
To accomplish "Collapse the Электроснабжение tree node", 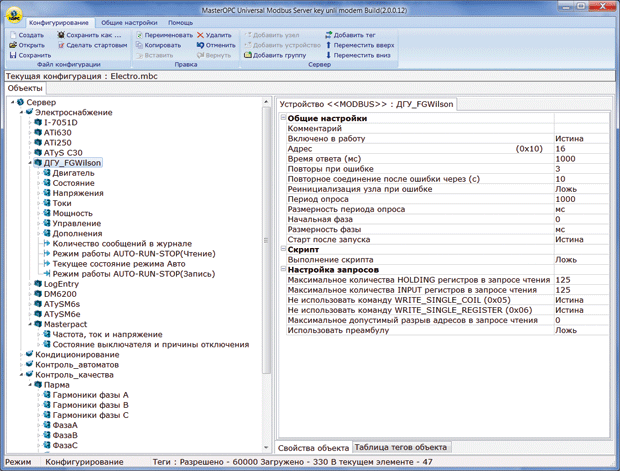I will click(22, 113).
